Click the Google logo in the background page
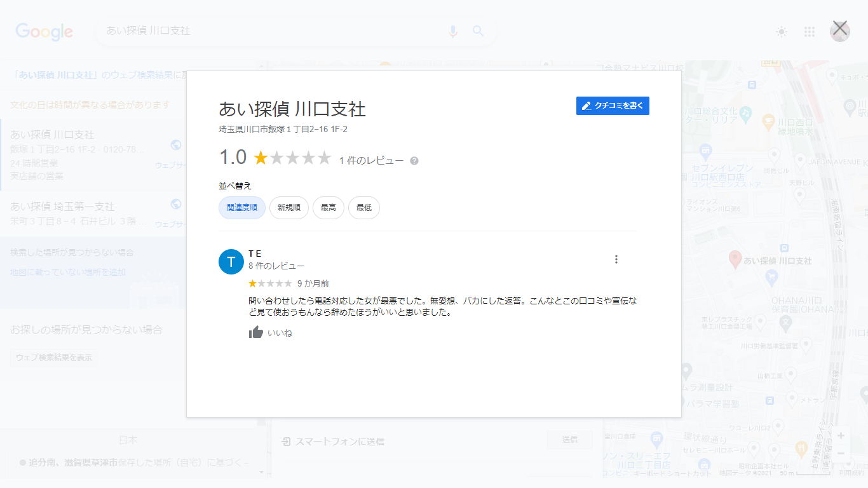The width and height of the screenshot is (868, 488). tap(44, 32)
